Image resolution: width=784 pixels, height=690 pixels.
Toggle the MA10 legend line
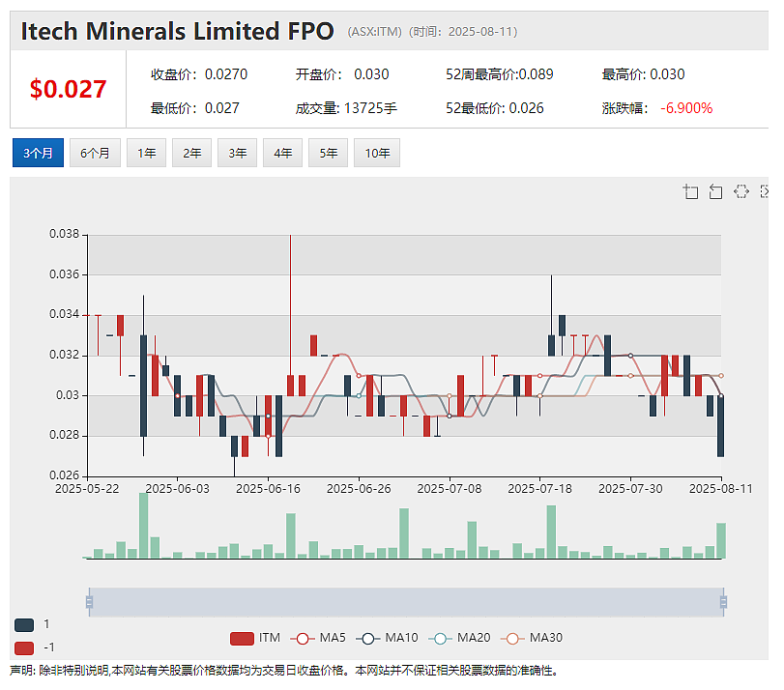[368, 639]
